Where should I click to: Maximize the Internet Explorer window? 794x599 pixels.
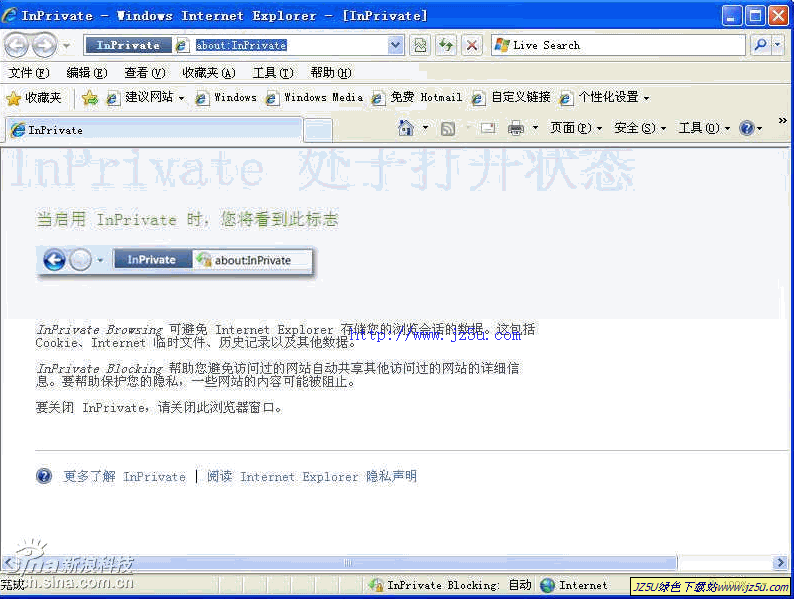pyautogui.click(x=755, y=16)
